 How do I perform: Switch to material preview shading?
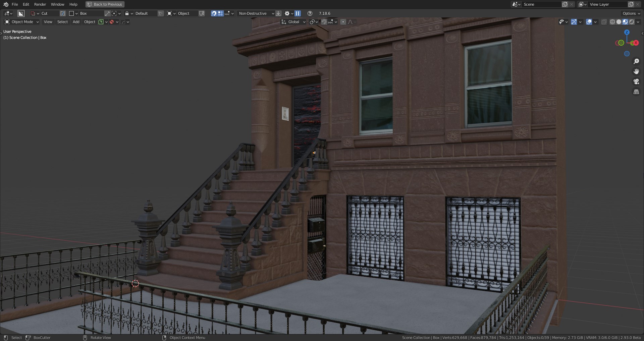point(625,22)
